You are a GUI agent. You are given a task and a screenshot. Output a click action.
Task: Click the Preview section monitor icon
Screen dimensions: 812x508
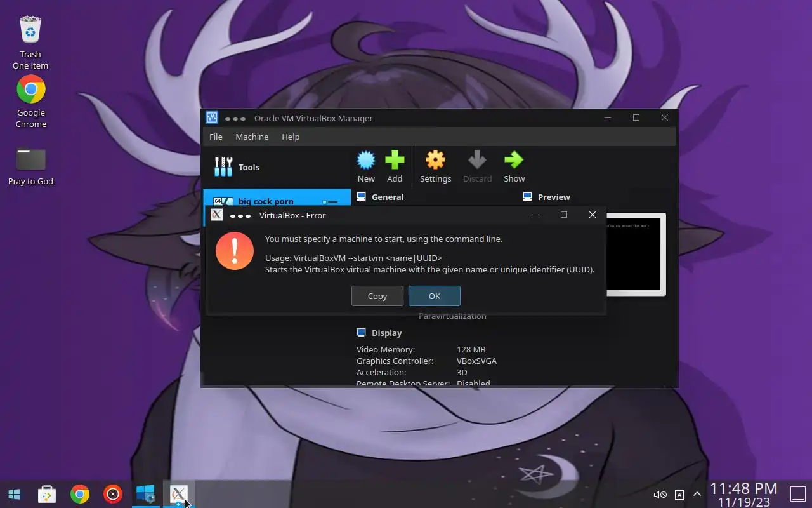tap(527, 197)
